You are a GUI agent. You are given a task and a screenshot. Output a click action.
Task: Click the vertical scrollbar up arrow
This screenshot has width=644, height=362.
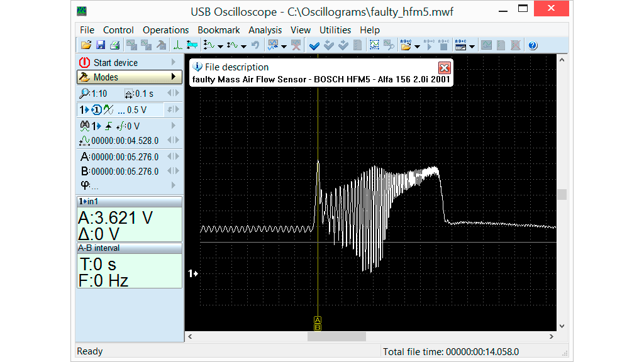tap(562, 60)
